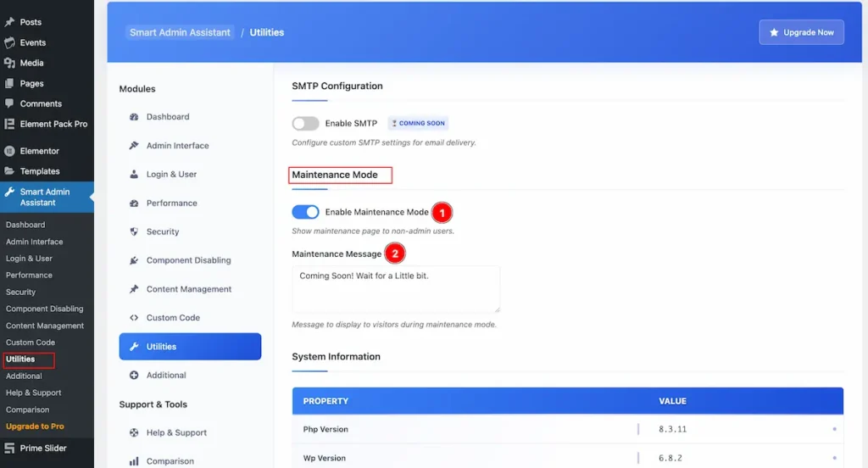Image resolution: width=868 pixels, height=468 pixels.
Task: Click the Additional plus-circle icon
Action: 134,376
